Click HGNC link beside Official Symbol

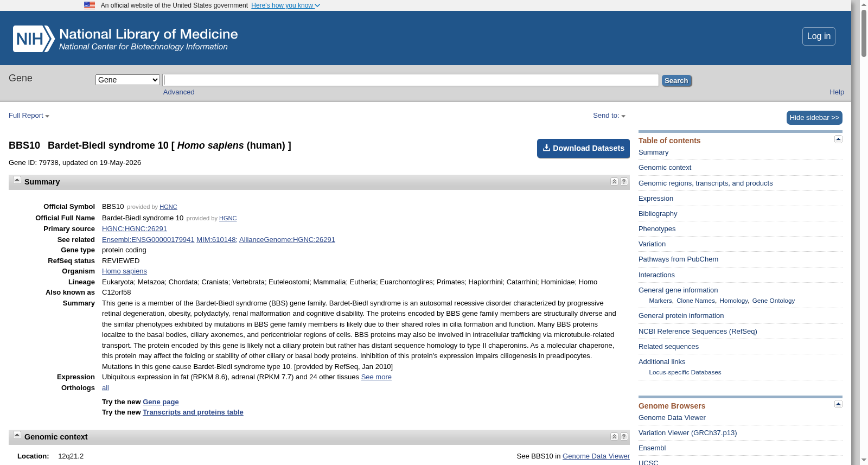(168, 207)
